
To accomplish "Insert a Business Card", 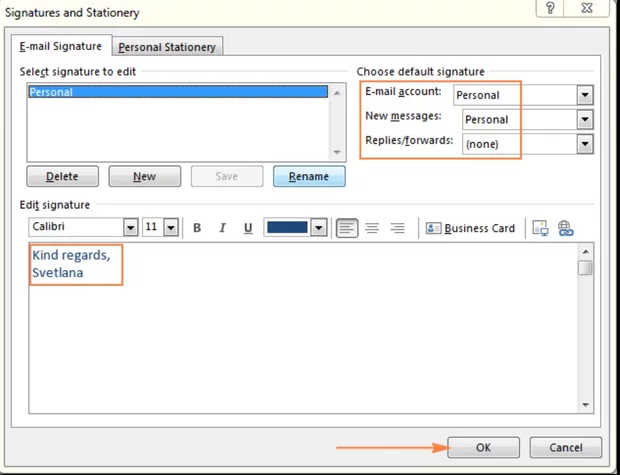I will (470, 228).
